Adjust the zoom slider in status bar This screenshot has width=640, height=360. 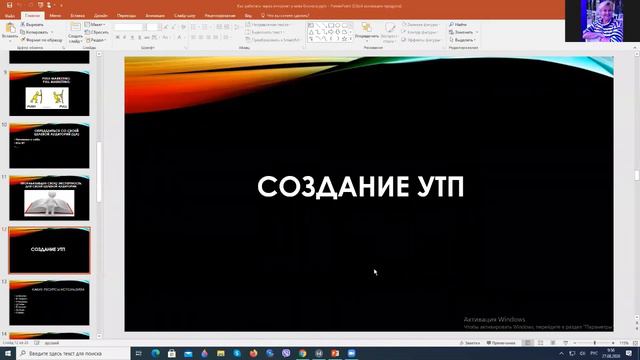(594, 343)
